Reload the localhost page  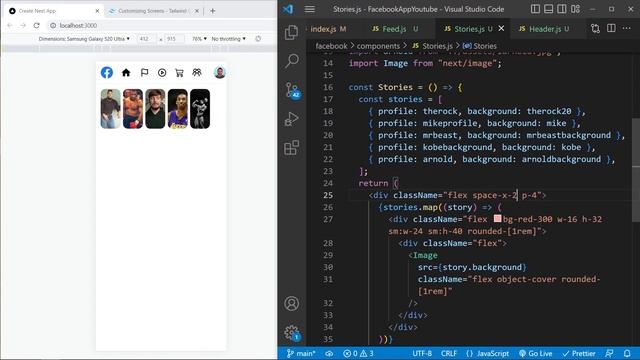(36, 25)
